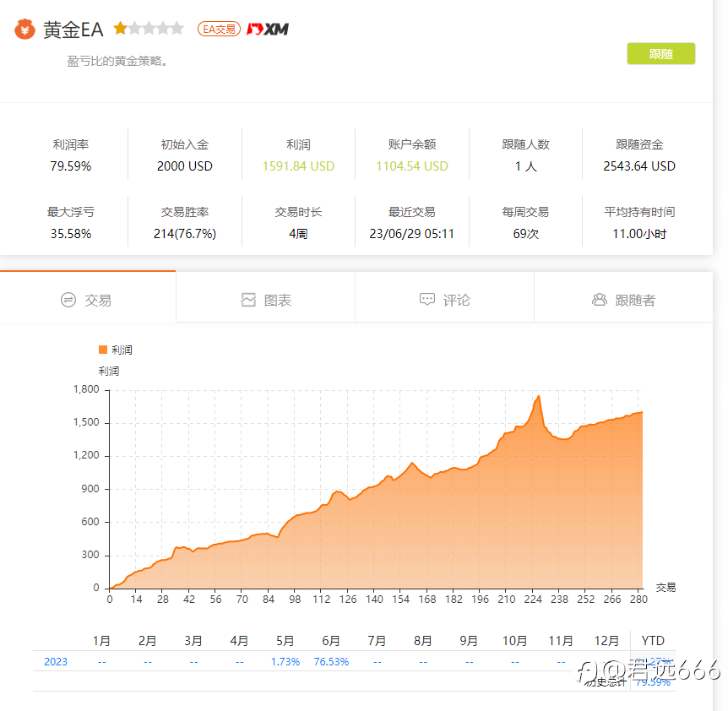This screenshot has width=728, height=711.
Task: Click the 1.73% May return cell
Action: pyautogui.click(x=285, y=662)
